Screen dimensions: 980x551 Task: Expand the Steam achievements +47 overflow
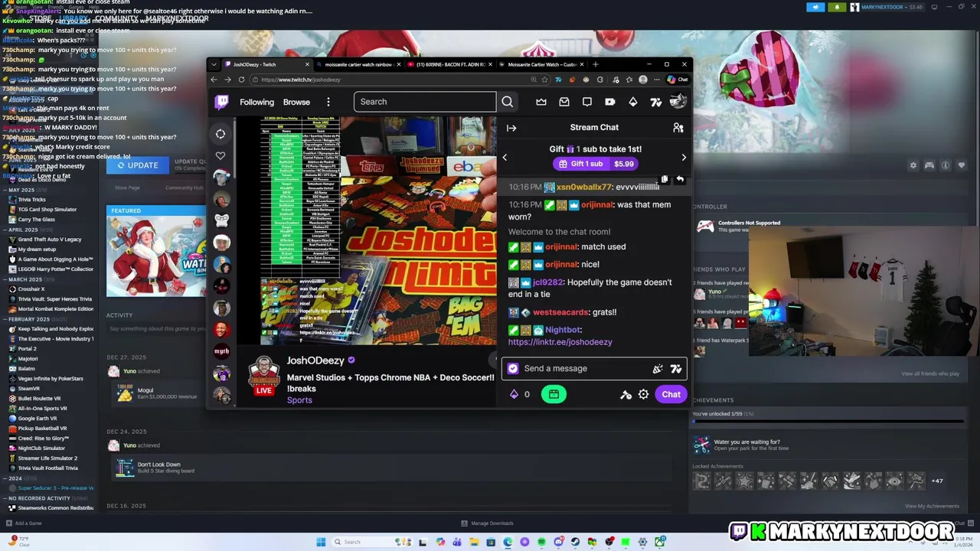coord(937,481)
